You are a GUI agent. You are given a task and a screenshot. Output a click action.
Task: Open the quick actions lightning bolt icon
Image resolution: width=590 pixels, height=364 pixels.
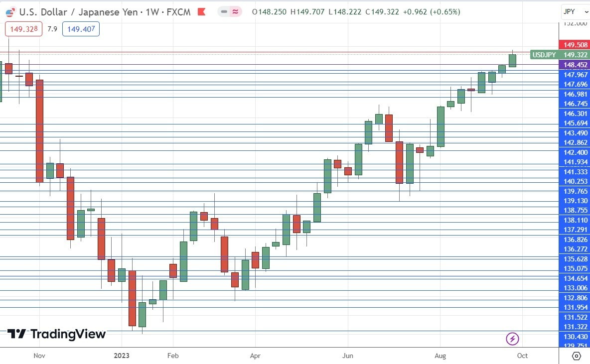pyautogui.click(x=512, y=339)
